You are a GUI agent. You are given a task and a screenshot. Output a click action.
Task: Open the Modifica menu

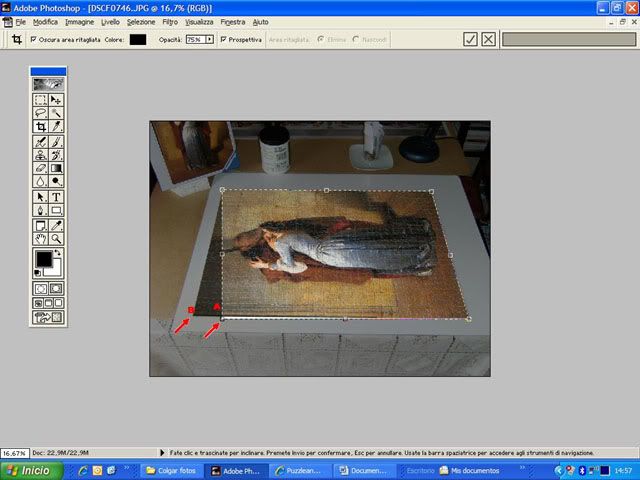point(45,22)
